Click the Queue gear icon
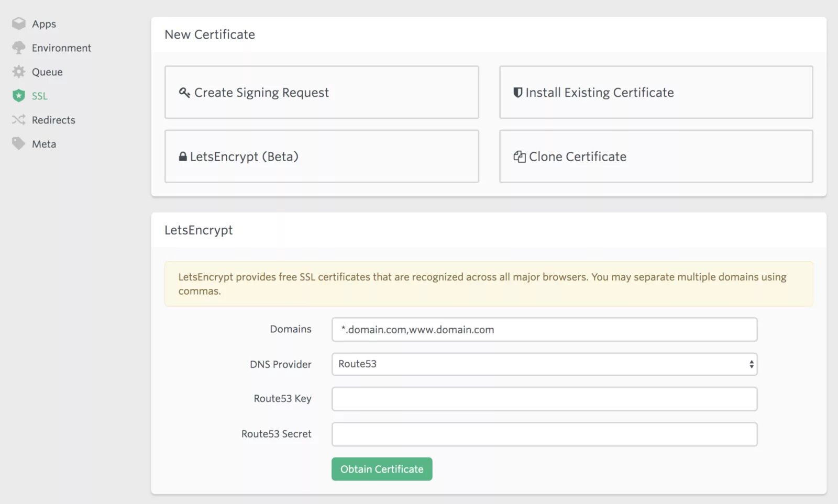This screenshot has height=504, width=838. 19,72
